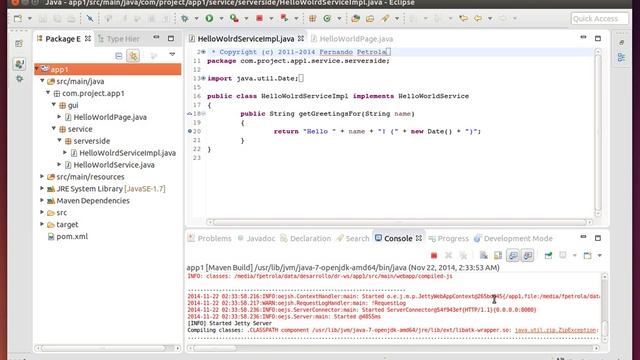Click the Open Task folder toolbar icon
The height and width of the screenshot is (360, 640).
370,18
